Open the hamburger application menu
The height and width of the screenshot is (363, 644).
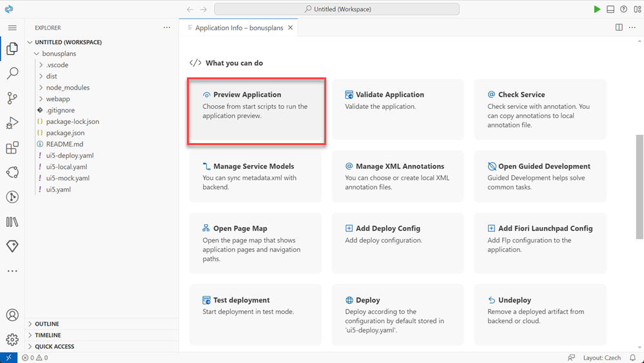point(12,28)
